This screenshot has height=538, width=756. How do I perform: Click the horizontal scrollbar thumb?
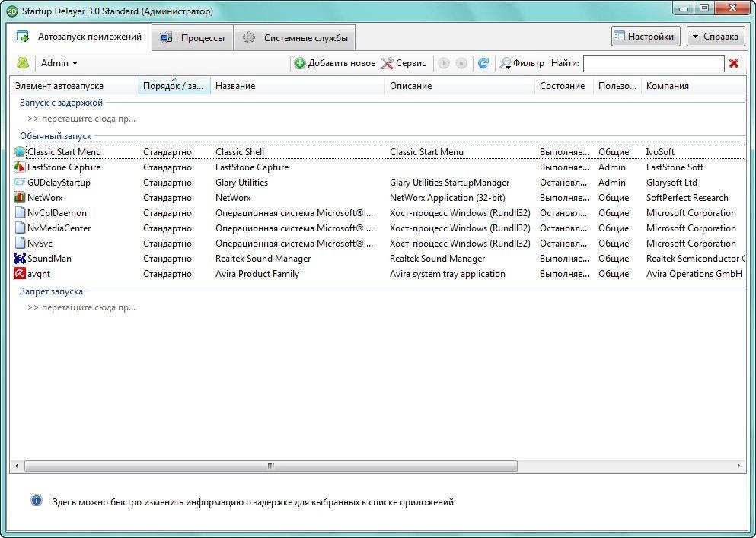[x=271, y=466]
